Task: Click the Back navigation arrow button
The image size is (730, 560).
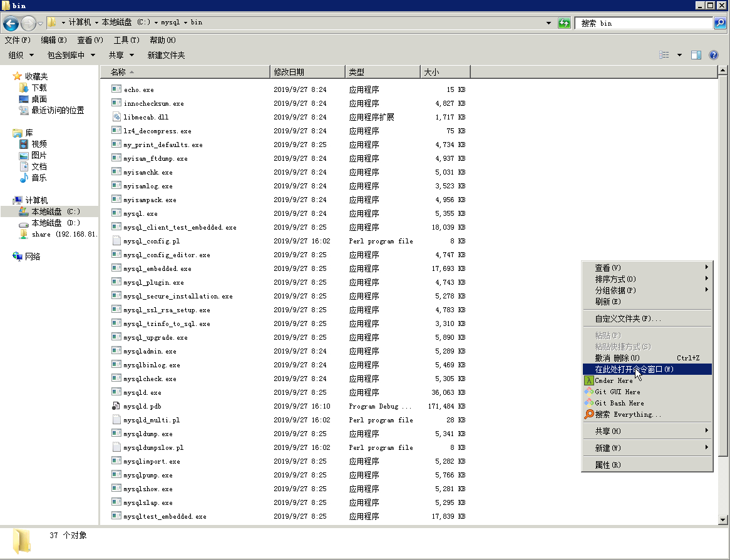Action: coord(11,23)
